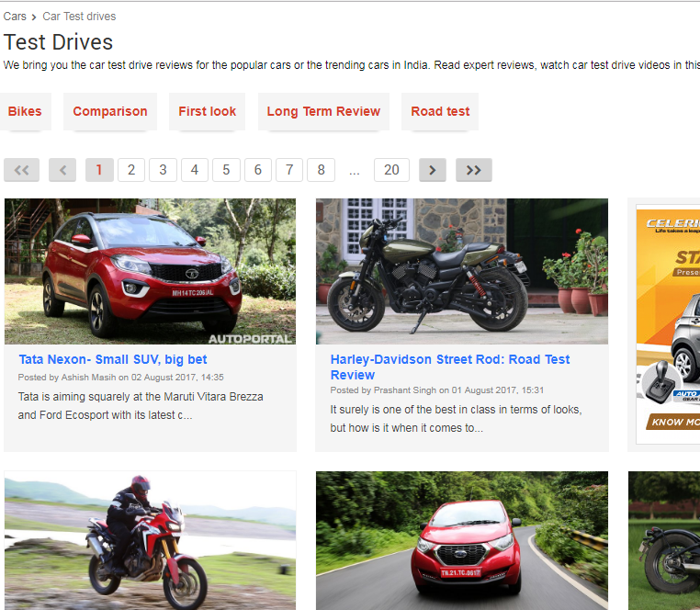Open the Road test category tab
Viewport: 700px width, 610px height.
tap(440, 111)
